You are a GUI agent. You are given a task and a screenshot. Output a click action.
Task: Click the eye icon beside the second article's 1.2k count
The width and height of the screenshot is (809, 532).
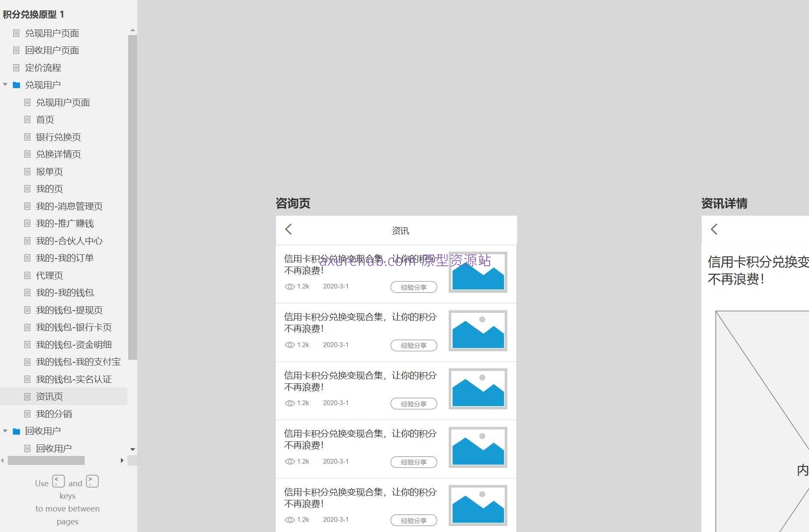(x=290, y=344)
